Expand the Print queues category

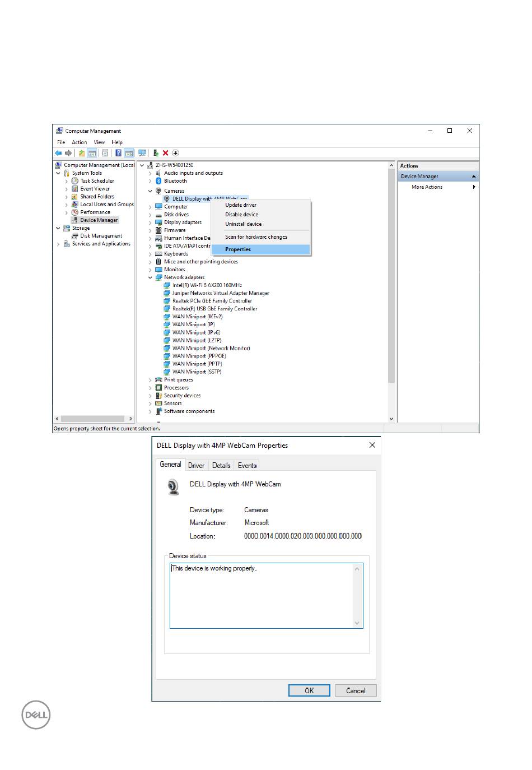150,380
